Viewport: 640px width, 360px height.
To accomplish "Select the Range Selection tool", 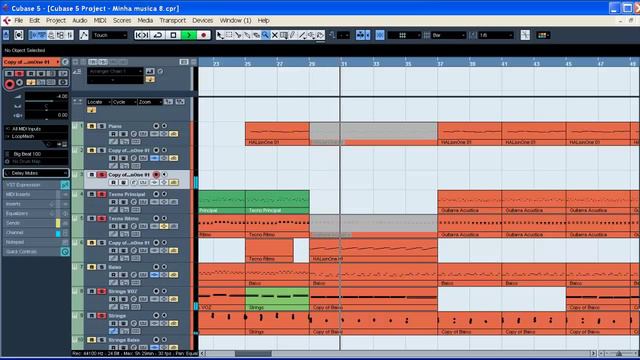I will [229, 36].
